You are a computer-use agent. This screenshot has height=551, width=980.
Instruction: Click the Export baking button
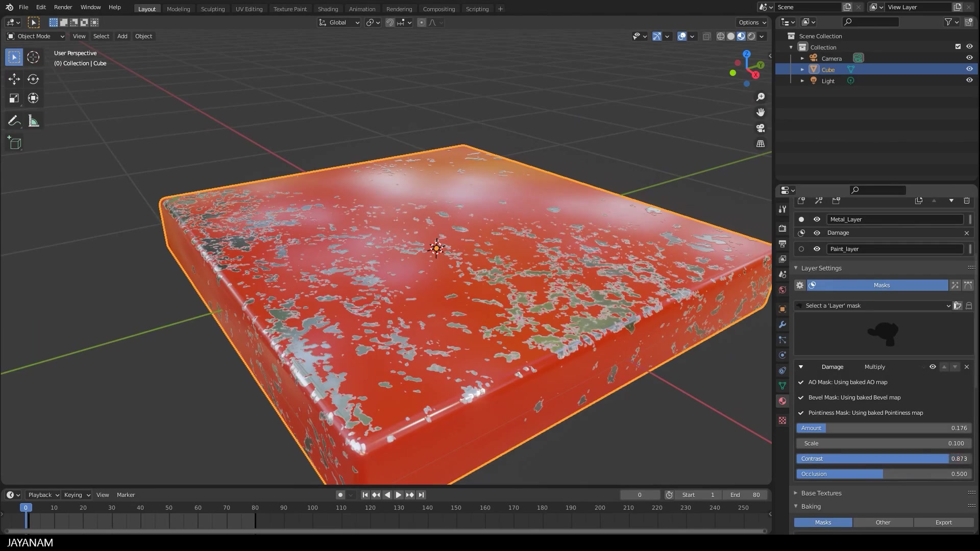click(943, 522)
